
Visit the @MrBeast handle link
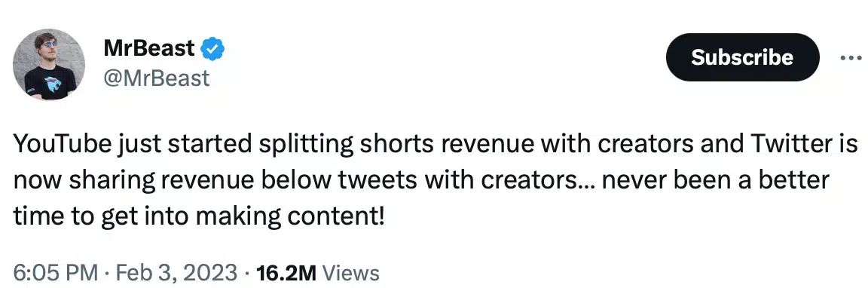click(x=157, y=78)
